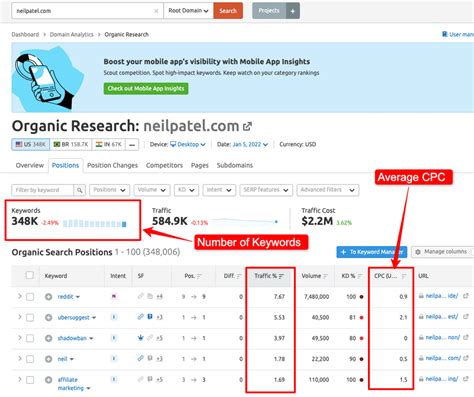Viewport: 474px width, 397px height.
Task: Expand the ubersuggest keyword row
Action: tap(19, 317)
